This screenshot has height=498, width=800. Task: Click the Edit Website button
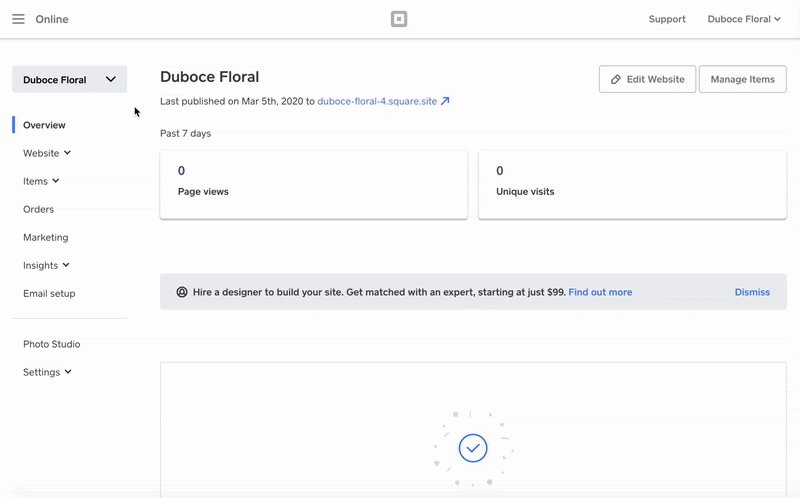(647, 79)
